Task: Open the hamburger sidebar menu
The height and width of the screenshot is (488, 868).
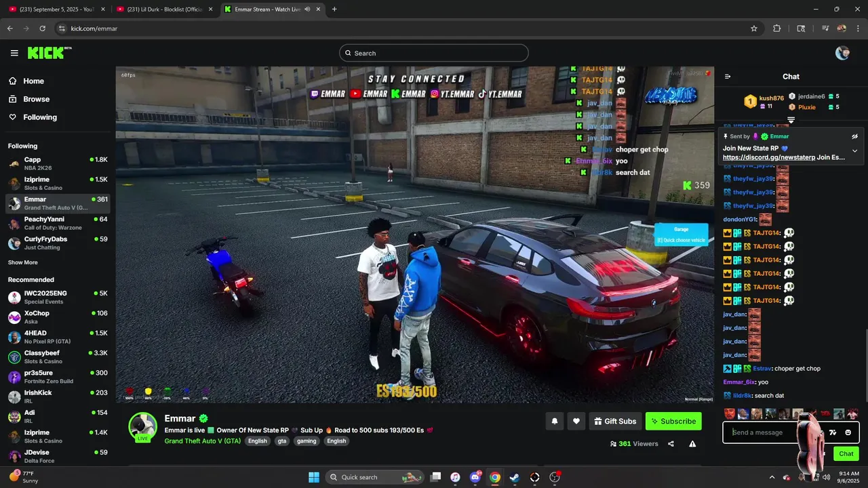Action: (x=14, y=53)
